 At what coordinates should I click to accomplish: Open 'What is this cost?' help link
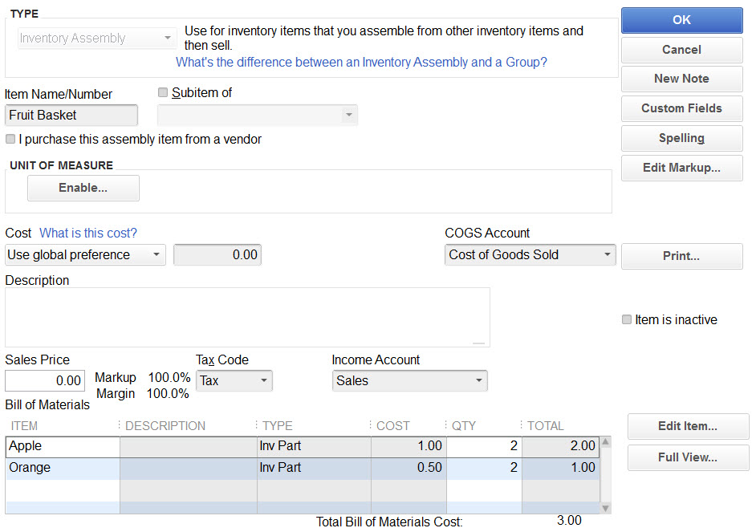tap(88, 234)
